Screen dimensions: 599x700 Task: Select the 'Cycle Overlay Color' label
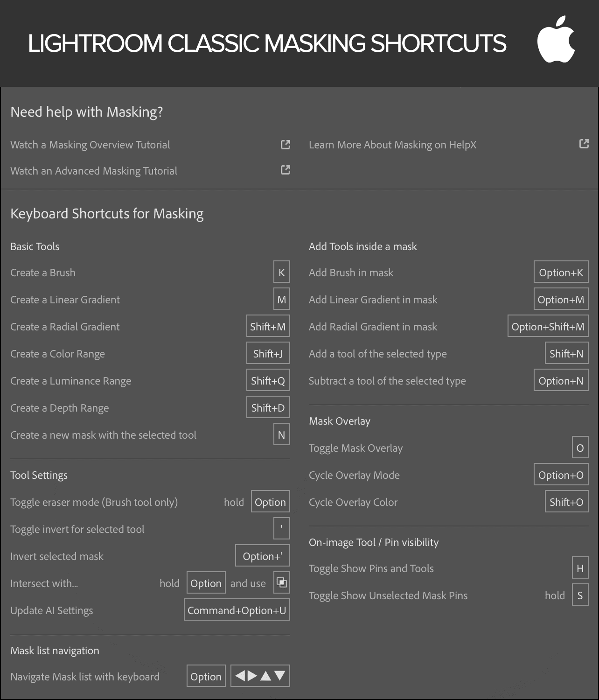click(x=354, y=502)
